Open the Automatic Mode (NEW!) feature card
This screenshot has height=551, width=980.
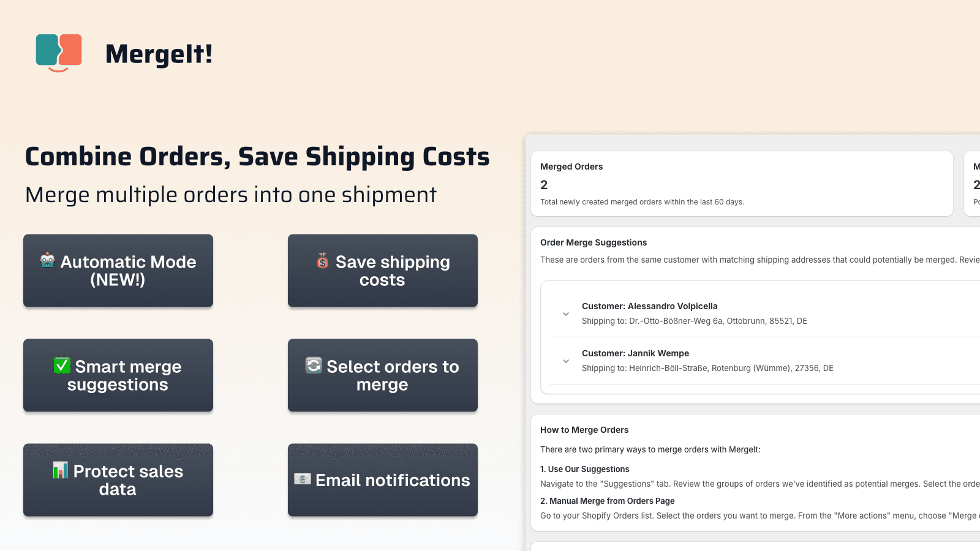(118, 271)
